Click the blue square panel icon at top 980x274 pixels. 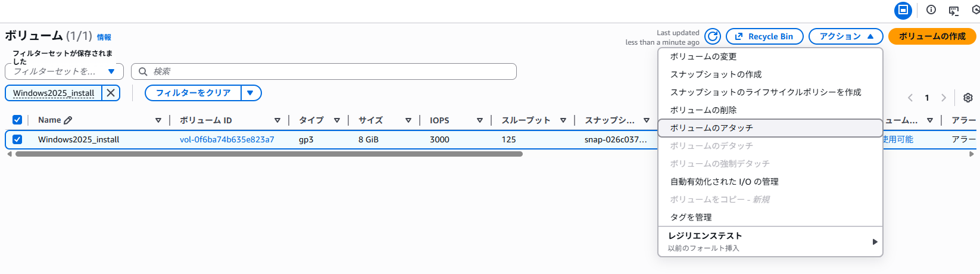click(903, 10)
